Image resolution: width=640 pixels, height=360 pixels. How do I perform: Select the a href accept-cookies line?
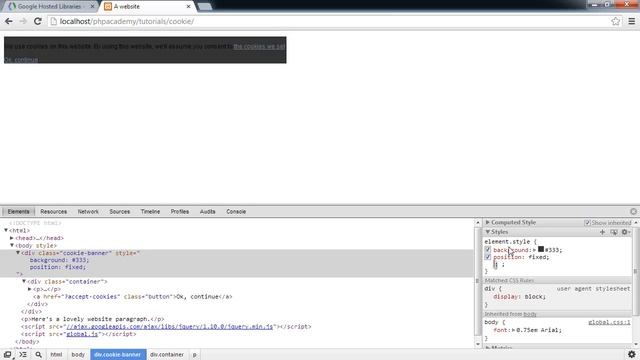coord(132,297)
